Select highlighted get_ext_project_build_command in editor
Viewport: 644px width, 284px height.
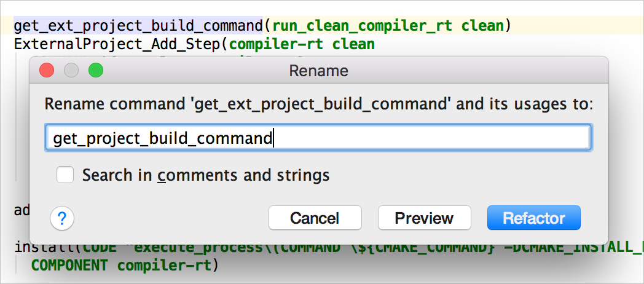[x=138, y=26]
